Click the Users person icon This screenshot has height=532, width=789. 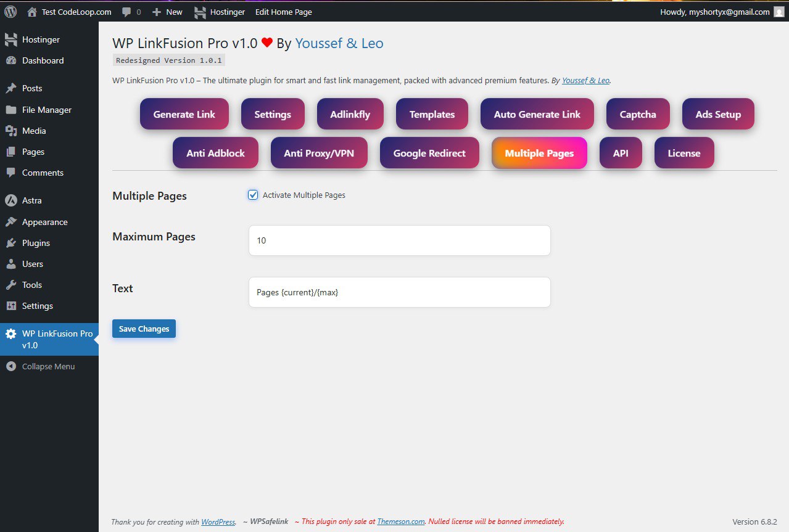11,264
